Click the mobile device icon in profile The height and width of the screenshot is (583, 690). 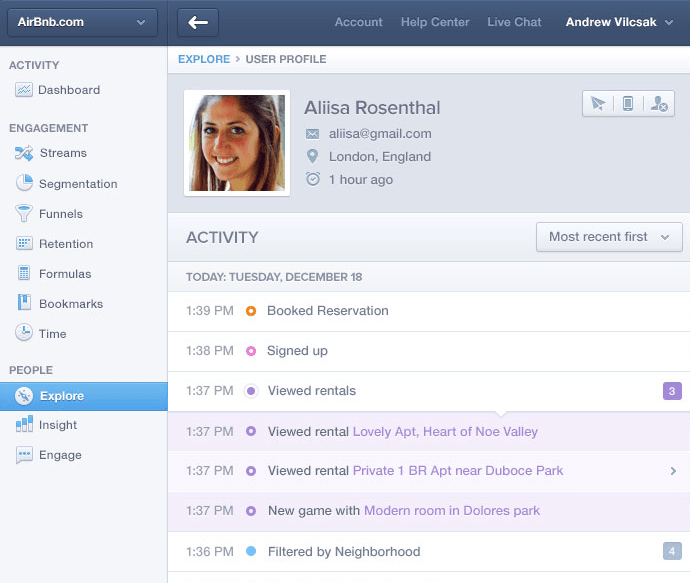tap(628, 104)
